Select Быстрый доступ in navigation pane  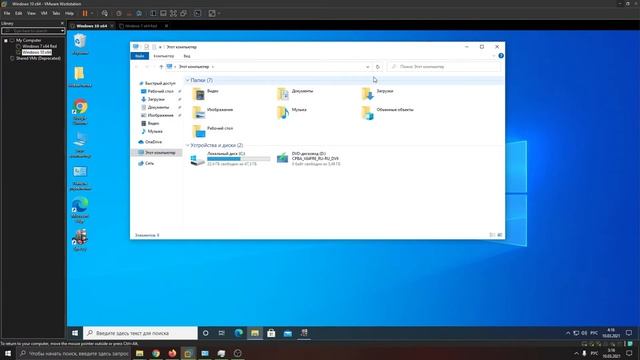[x=157, y=83]
